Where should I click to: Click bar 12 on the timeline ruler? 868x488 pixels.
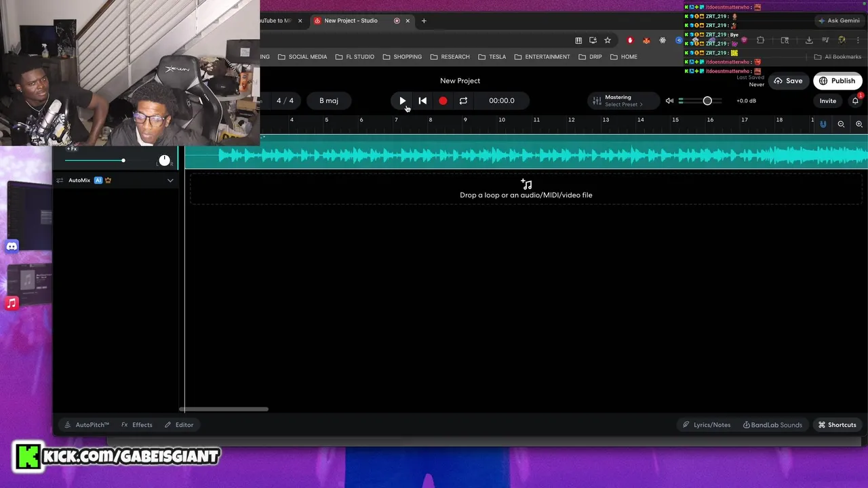(571, 120)
